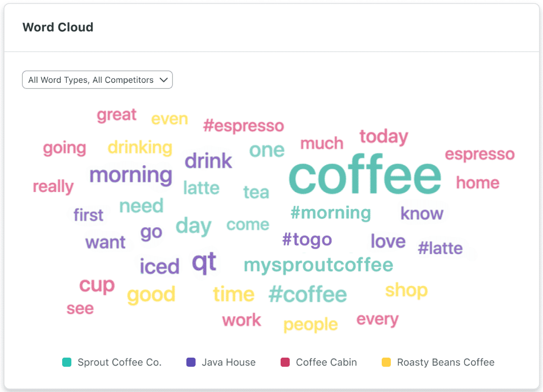
Task: Click the purple word "qt"
Action: click(204, 262)
